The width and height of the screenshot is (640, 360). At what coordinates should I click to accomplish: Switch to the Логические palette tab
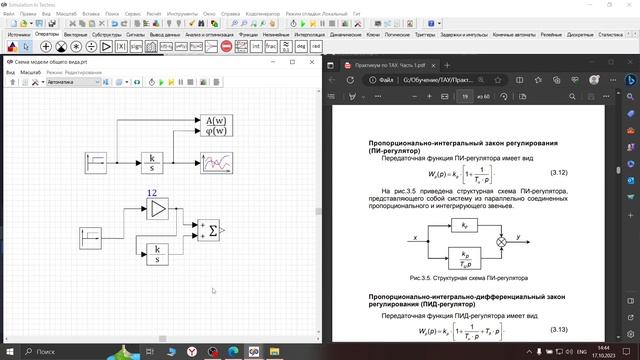(x=397, y=35)
